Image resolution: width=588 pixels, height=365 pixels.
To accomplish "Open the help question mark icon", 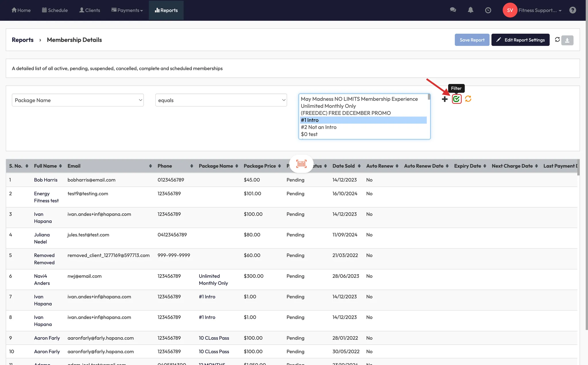I will (x=572, y=10).
